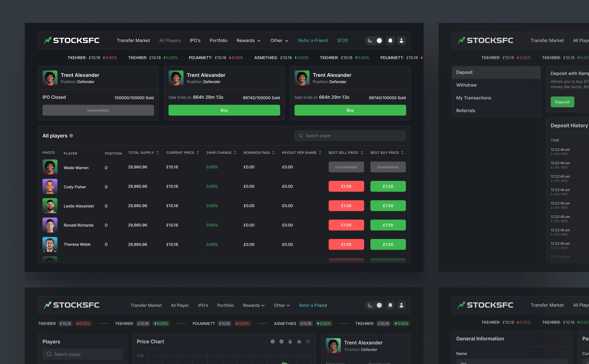Open Portfolio in the lower header

225,305
